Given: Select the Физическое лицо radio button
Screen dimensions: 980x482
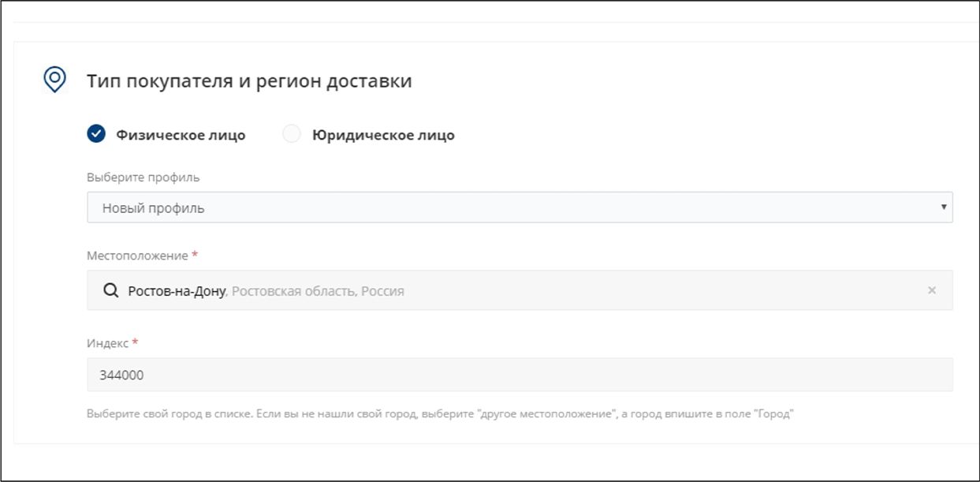Looking at the screenshot, I should pyautogui.click(x=96, y=135).
